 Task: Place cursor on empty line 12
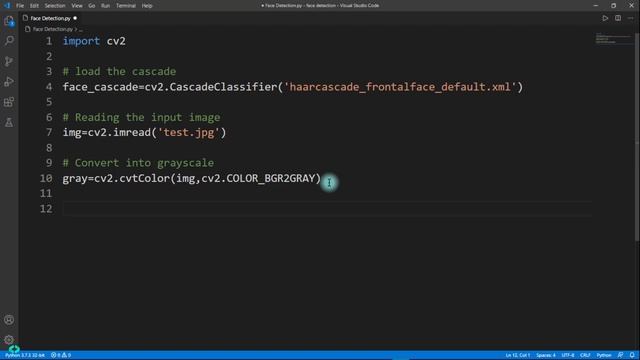327,209
